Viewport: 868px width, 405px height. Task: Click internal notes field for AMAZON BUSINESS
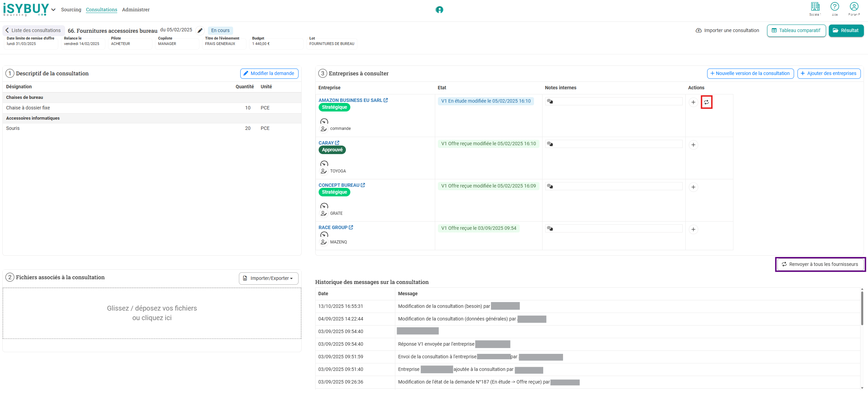click(x=614, y=101)
